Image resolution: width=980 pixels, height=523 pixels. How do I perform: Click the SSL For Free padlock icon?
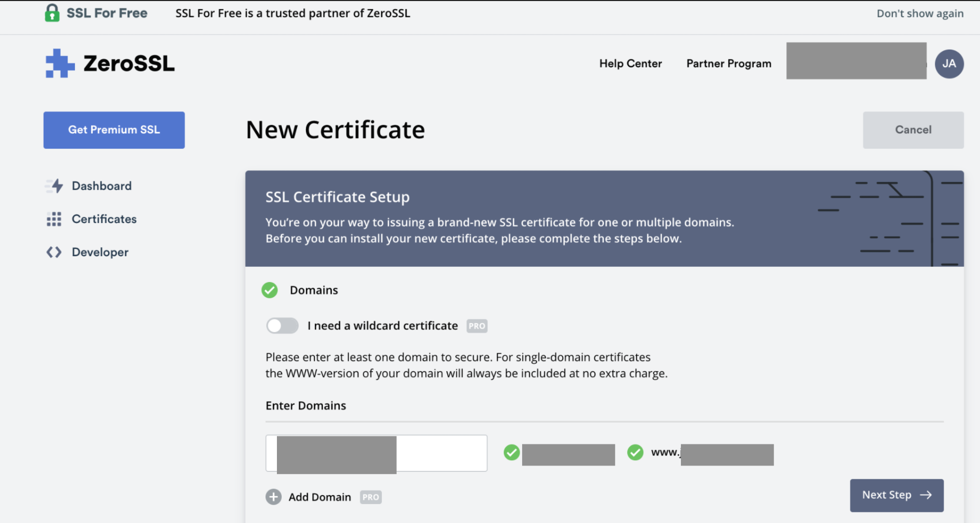click(52, 13)
